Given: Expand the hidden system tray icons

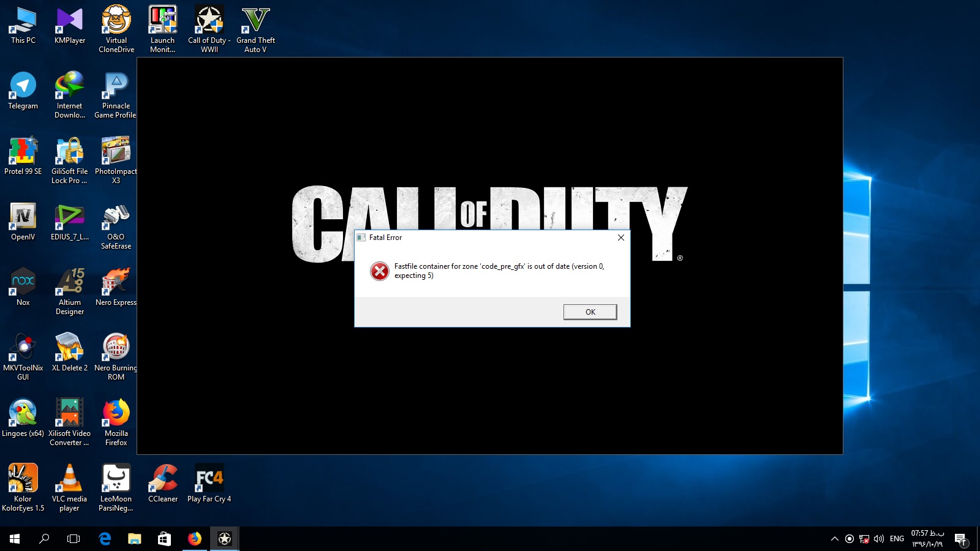Looking at the screenshot, I should [834, 539].
